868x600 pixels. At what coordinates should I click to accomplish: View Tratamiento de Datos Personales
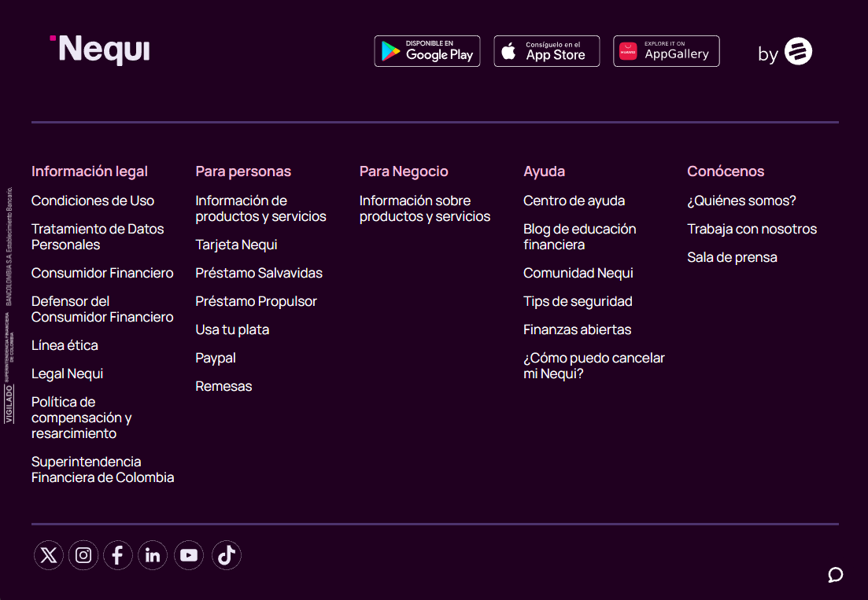point(98,236)
